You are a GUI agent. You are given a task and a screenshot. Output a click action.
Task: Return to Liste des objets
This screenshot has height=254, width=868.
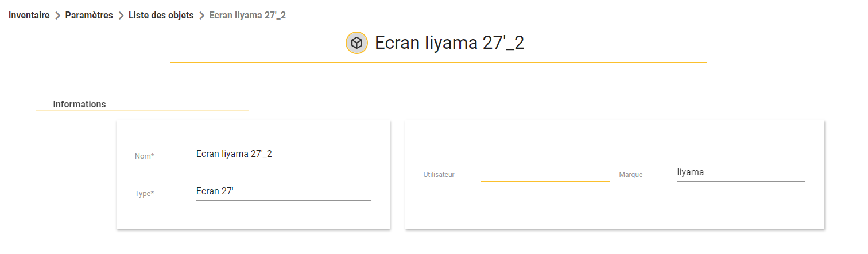[161, 16]
